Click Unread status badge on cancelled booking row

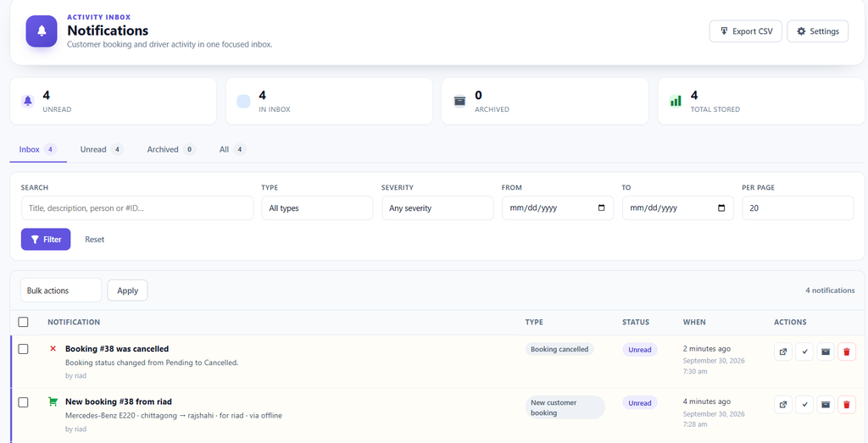pyautogui.click(x=640, y=350)
